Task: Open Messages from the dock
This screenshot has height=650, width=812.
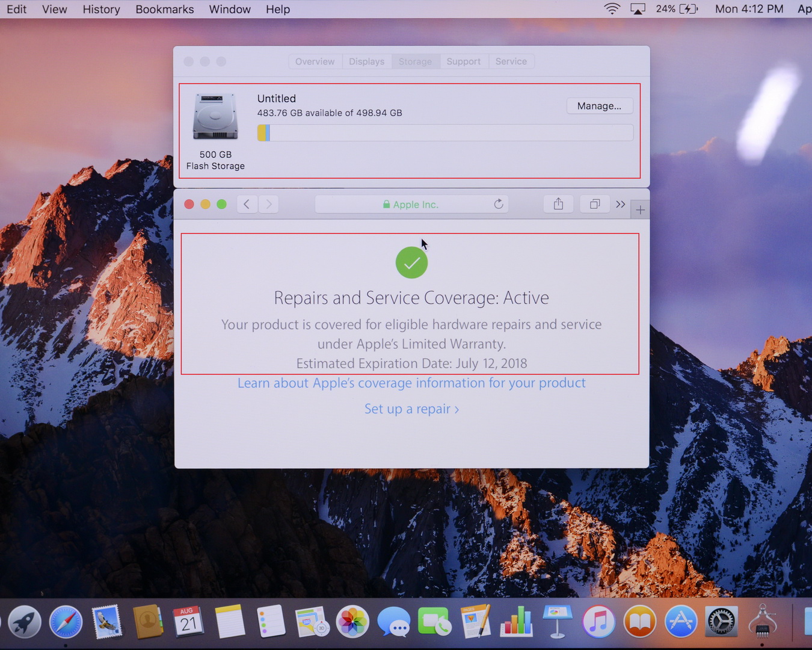Action: click(394, 622)
